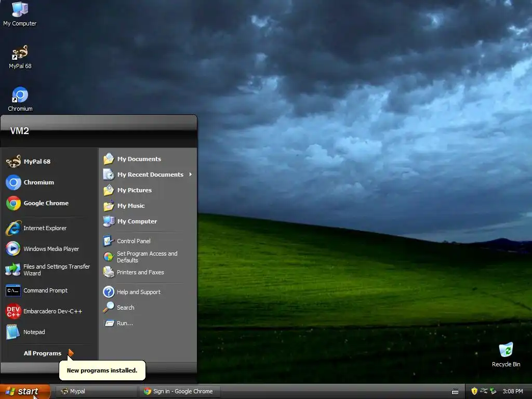This screenshot has height=399, width=532.
Task: Click Notepad icon in Start menu
Action: coord(13,332)
